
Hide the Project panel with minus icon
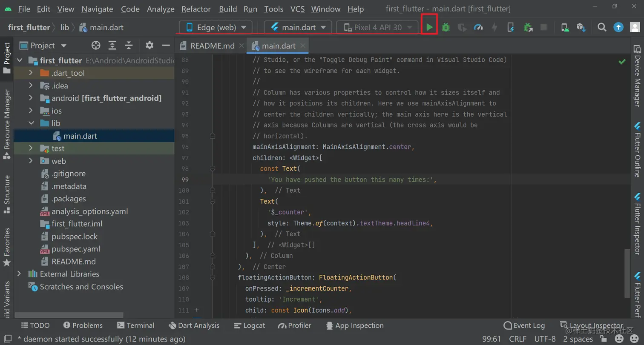(x=166, y=46)
